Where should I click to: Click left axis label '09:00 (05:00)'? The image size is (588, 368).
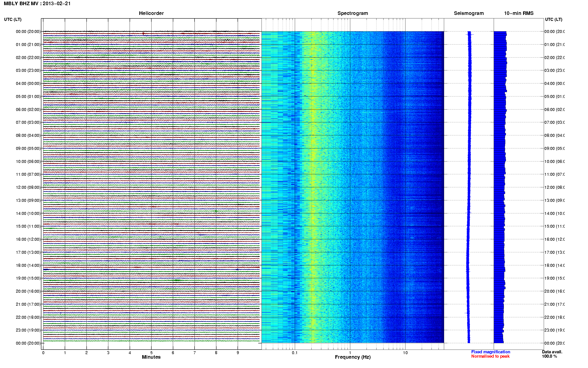point(28,148)
